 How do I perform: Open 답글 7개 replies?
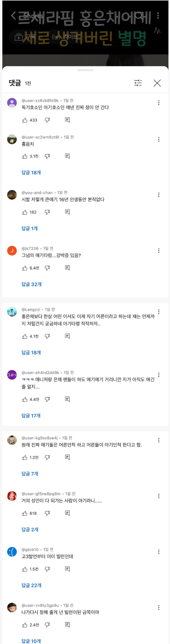coord(30,473)
